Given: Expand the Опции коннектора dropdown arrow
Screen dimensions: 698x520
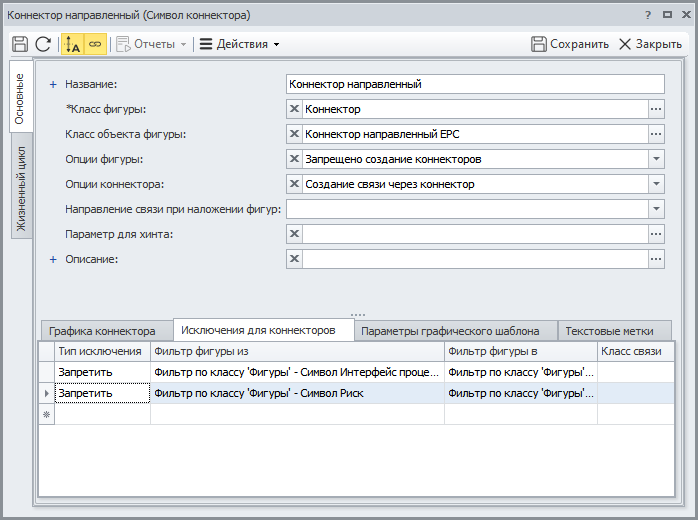Looking at the screenshot, I should (x=656, y=184).
